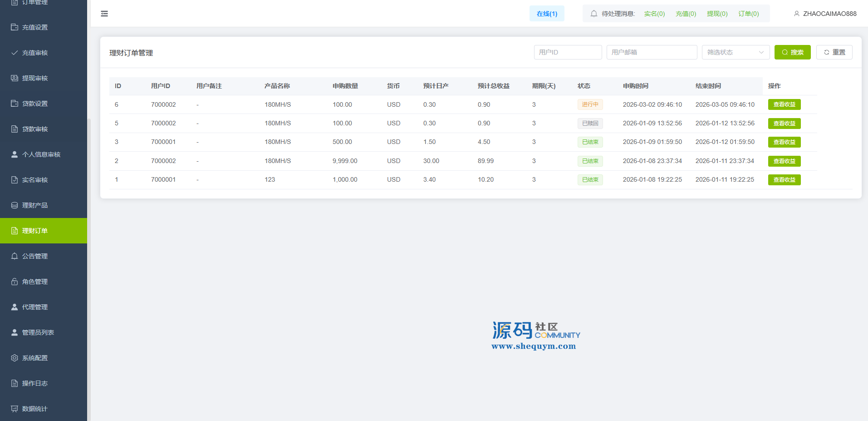Focus the 用户ID input field

coord(568,52)
